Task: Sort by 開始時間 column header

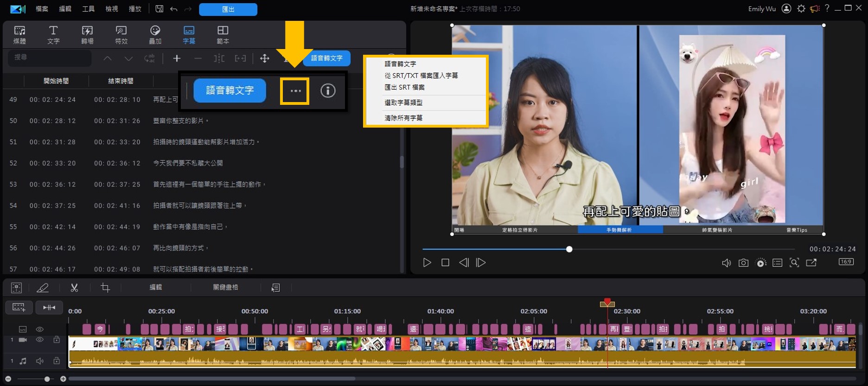Action: [56, 81]
